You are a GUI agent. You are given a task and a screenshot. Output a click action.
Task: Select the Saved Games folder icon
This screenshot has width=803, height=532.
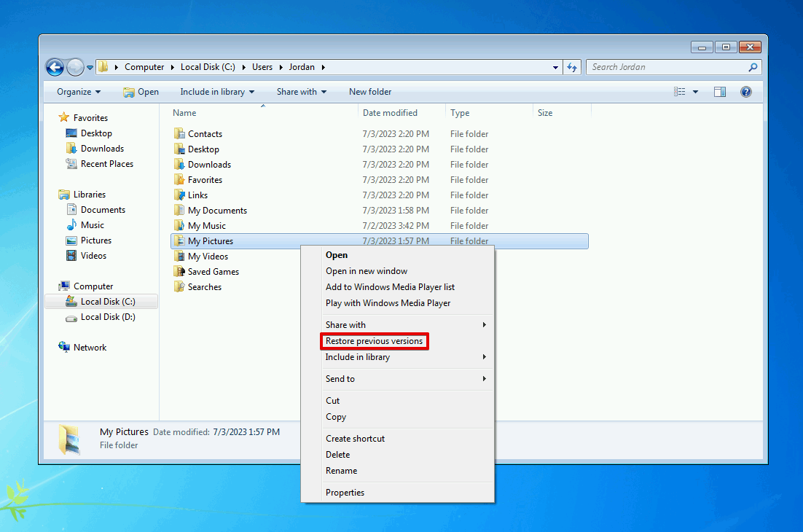pos(179,271)
